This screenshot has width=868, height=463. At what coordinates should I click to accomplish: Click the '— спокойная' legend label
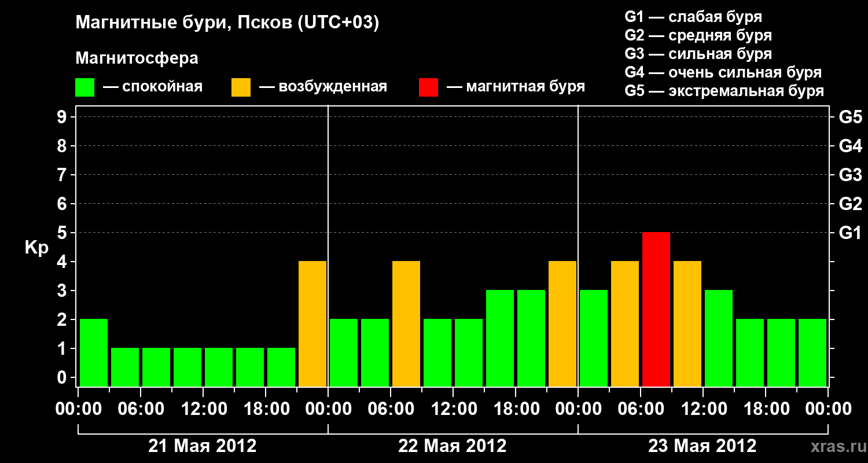153,87
